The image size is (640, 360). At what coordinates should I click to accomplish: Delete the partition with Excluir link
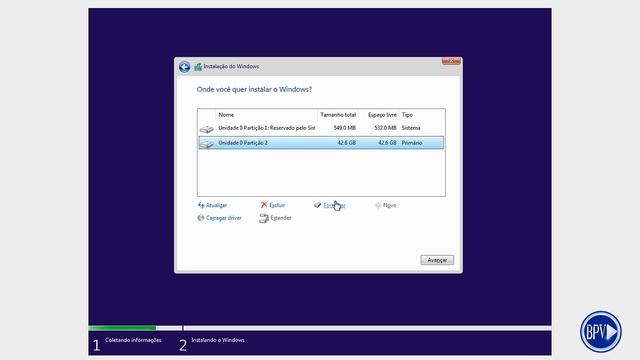pyautogui.click(x=277, y=205)
